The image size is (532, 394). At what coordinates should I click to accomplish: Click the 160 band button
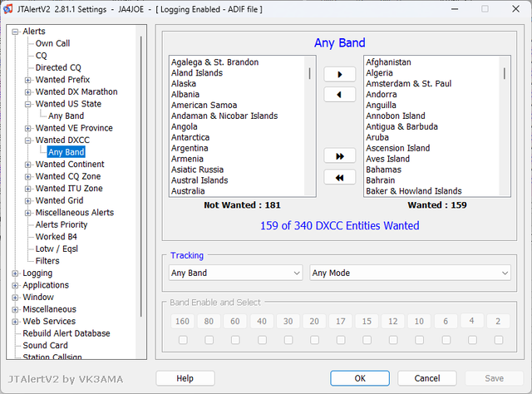[182, 321]
